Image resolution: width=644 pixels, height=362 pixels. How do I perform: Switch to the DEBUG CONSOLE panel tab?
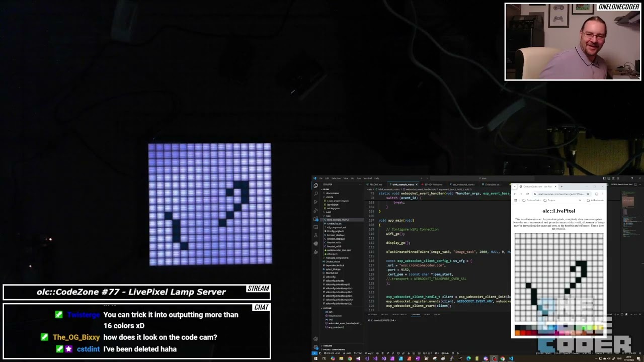pyautogui.click(x=399, y=314)
